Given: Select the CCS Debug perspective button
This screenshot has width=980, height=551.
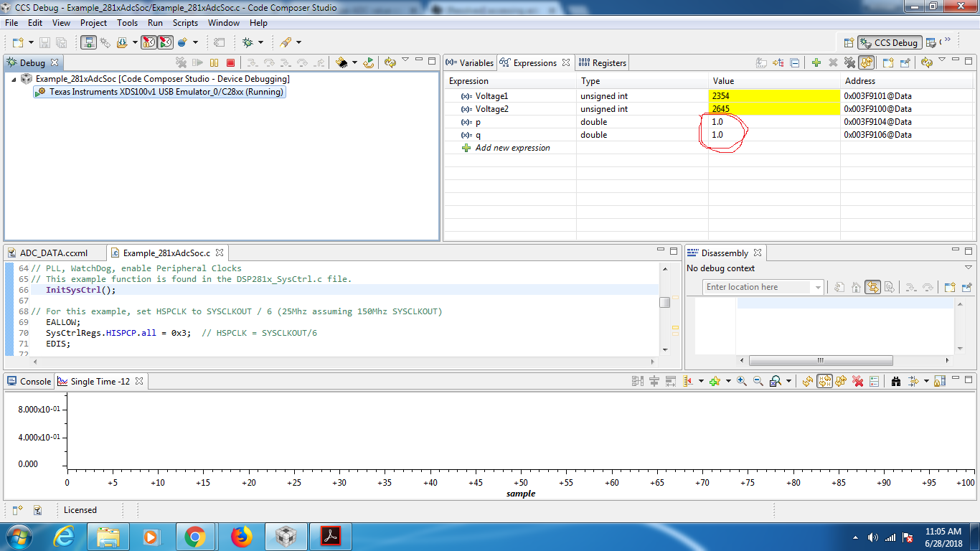Looking at the screenshot, I should tap(889, 42).
